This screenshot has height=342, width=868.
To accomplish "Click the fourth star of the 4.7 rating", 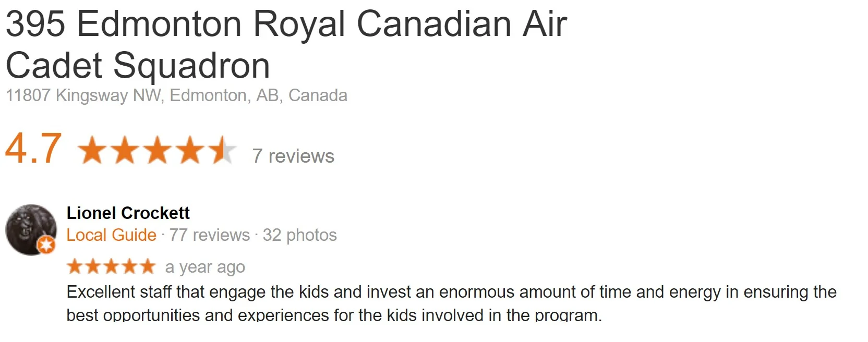I will click(x=190, y=150).
